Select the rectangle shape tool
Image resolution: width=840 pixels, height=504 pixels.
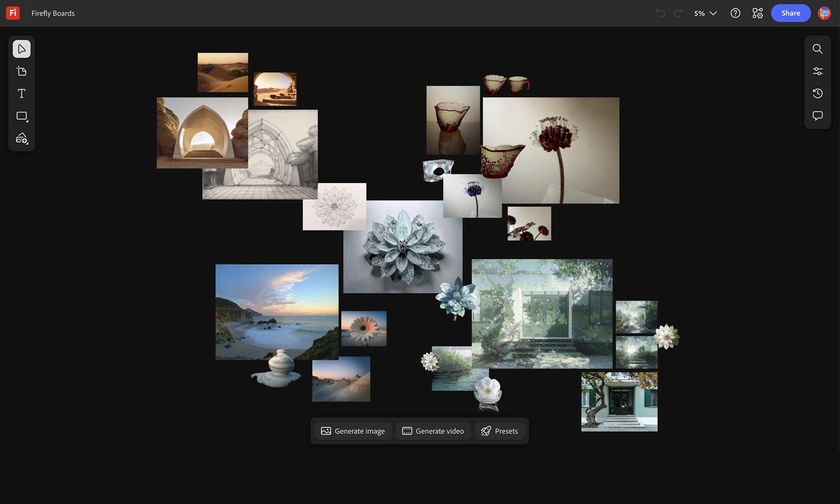[x=21, y=116]
